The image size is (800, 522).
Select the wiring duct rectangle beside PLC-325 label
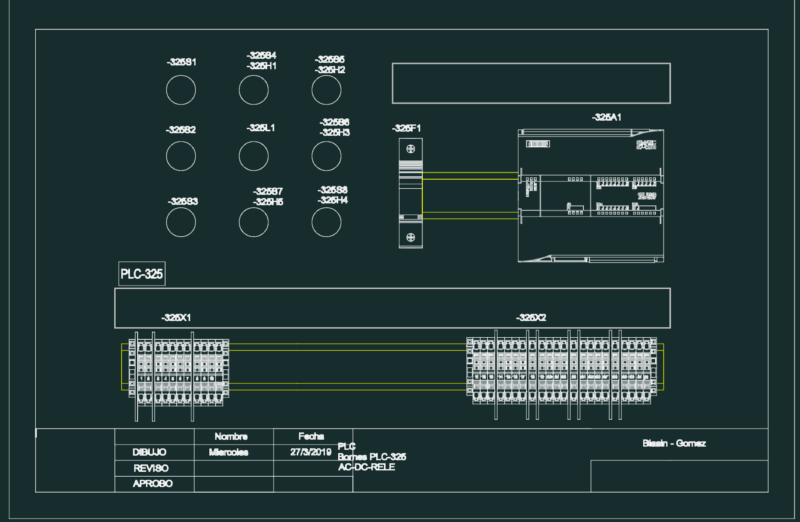click(x=392, y=308)
